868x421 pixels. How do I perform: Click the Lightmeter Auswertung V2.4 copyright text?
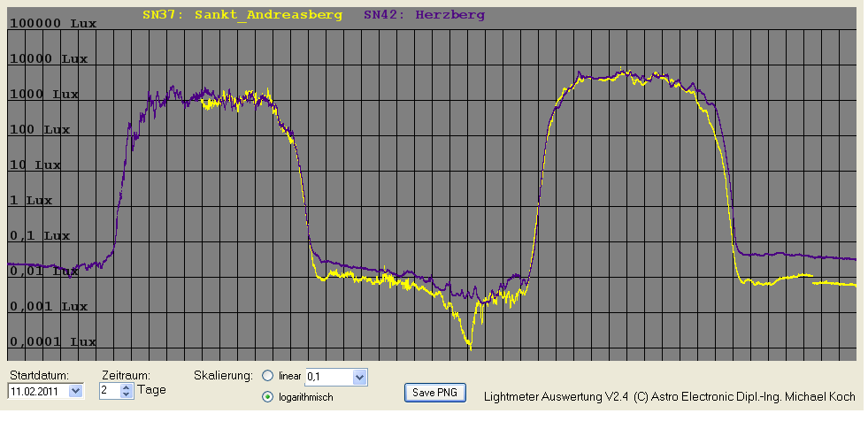click(x=669, y=396)
